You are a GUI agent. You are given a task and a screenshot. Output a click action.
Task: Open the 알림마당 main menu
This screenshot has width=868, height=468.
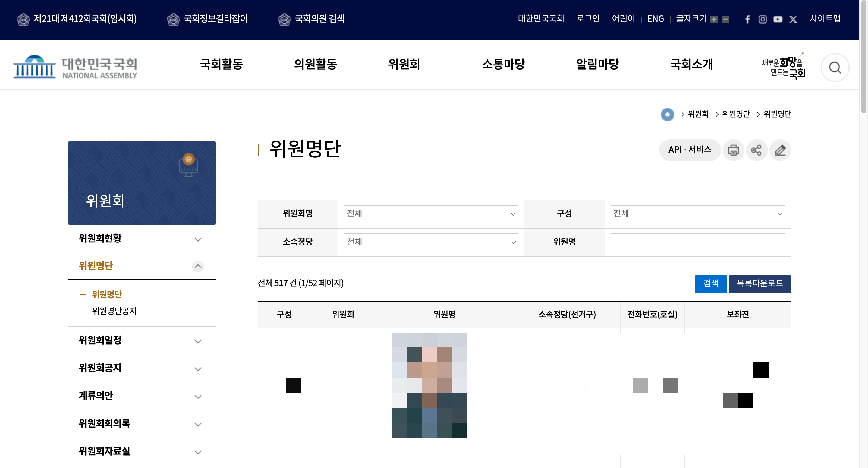click(597, 64)
